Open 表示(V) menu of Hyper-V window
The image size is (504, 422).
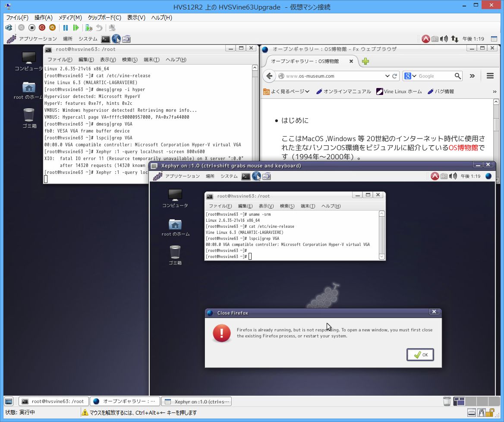pyautogui.click(x=136, y=18)
